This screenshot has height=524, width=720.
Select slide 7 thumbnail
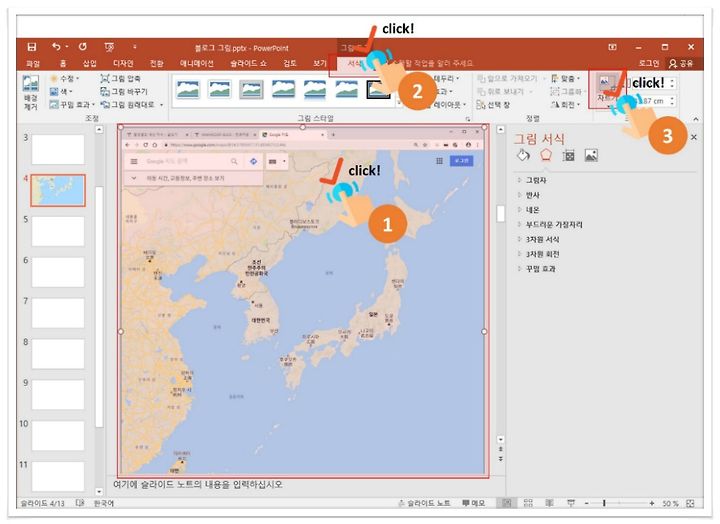coord(58,313)
